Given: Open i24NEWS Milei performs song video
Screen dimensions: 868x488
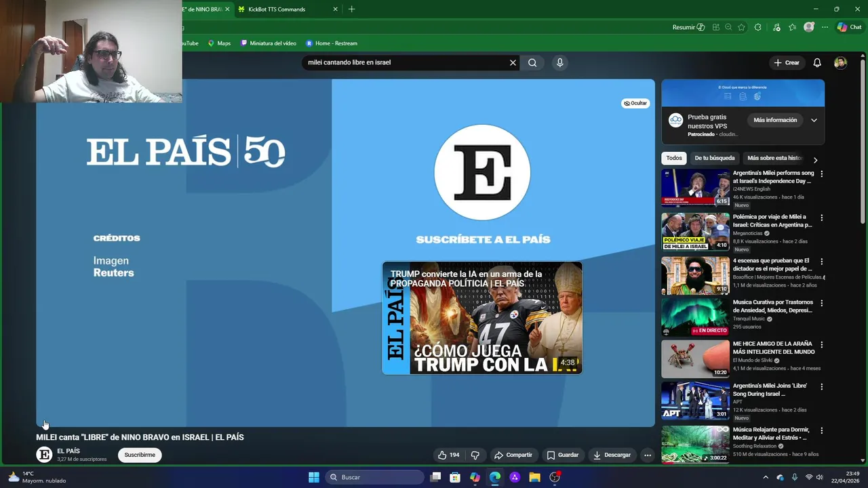Looking at the screenshot, I should click(696, 187).
